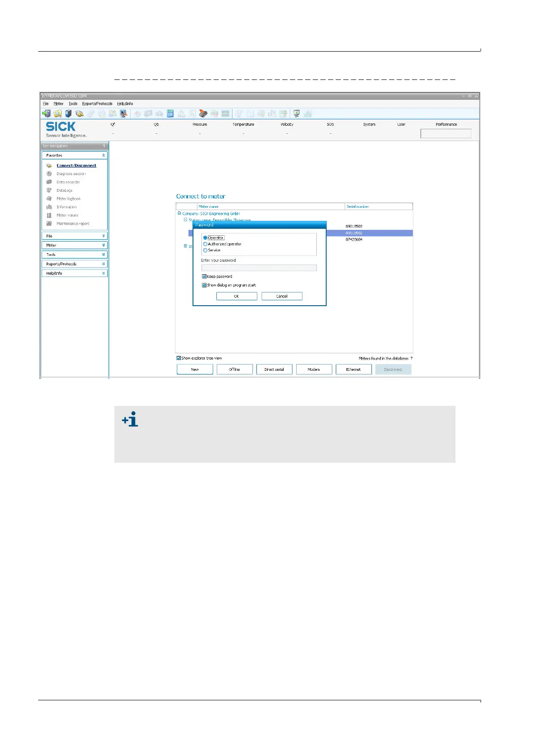The width and height of the screenshot is (534, 756).
Task: Select the Service user level
Action: [x=205, y=251]
